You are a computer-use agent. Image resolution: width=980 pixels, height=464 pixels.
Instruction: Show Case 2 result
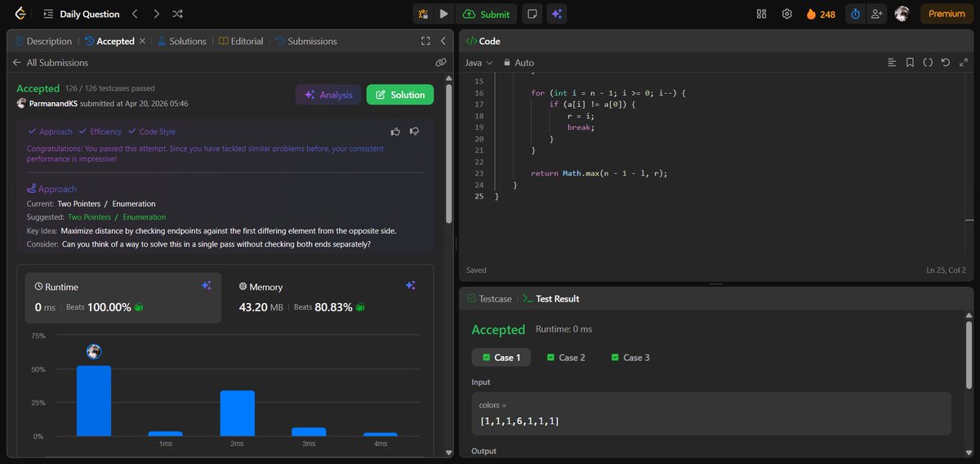coord(566,357)
